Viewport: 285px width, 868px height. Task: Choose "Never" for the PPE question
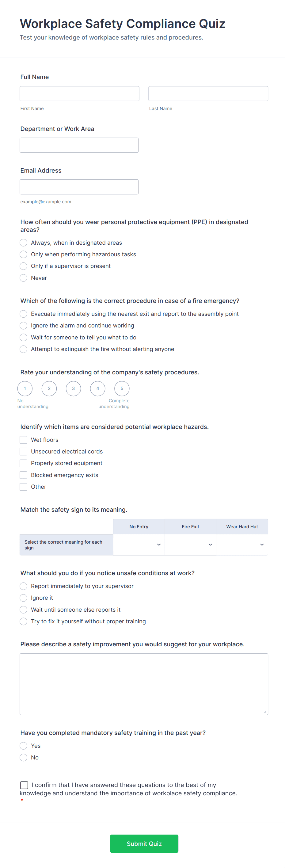tap(23, 278)
